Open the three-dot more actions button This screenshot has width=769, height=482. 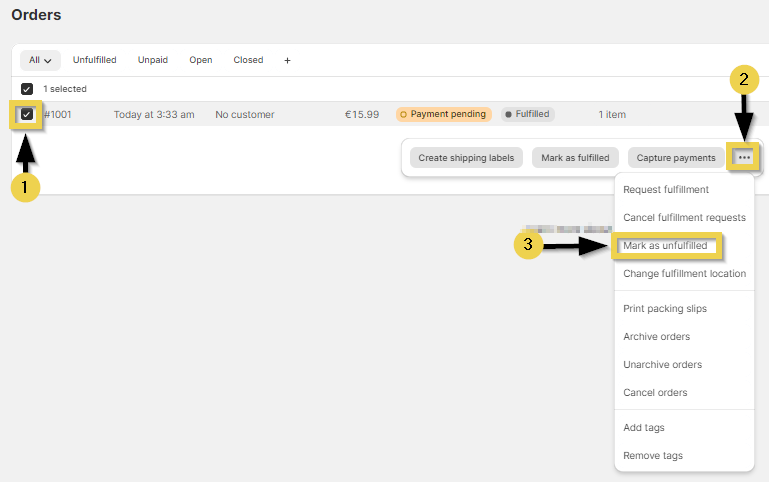point(744,158)
